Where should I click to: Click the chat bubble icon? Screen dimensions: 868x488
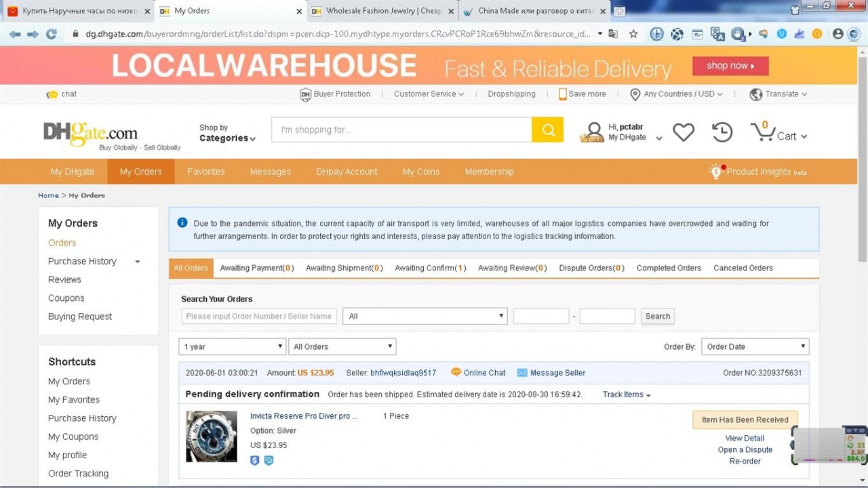click(52, 94)
